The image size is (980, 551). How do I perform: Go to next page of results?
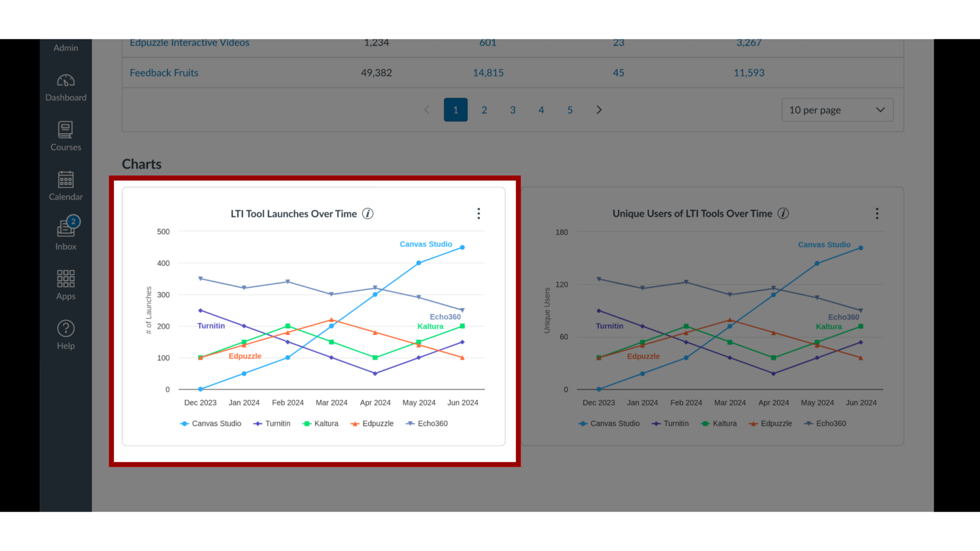pos(599,110)
